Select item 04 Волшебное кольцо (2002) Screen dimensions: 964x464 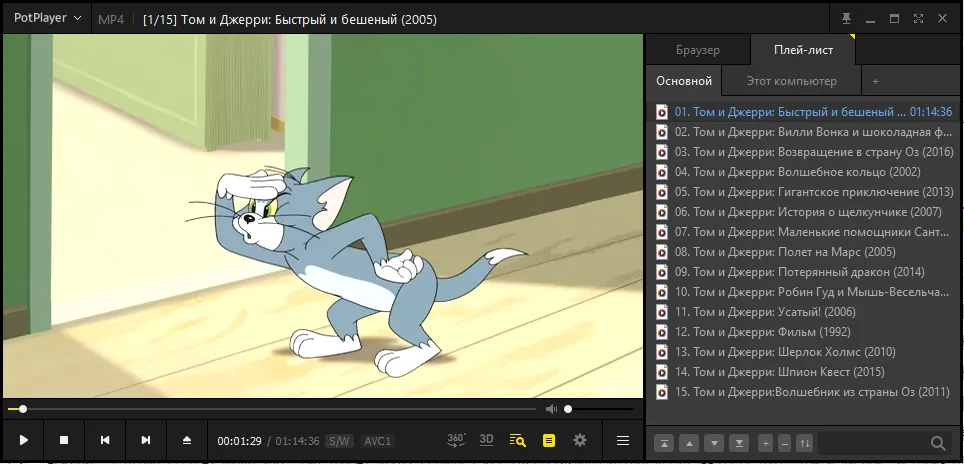point(803,171)
